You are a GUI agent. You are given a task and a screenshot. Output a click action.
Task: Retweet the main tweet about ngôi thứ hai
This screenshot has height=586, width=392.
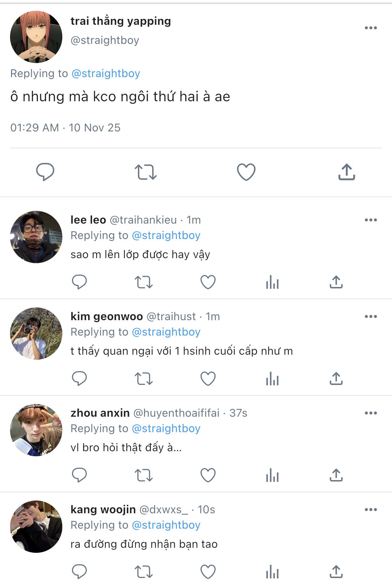[x=146, y=172]
